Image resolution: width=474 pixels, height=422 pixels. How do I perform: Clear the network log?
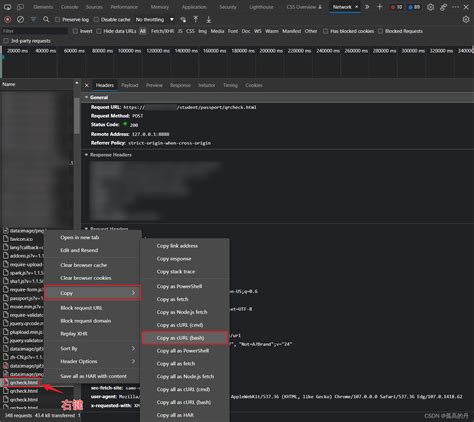[x=20, y=20]
